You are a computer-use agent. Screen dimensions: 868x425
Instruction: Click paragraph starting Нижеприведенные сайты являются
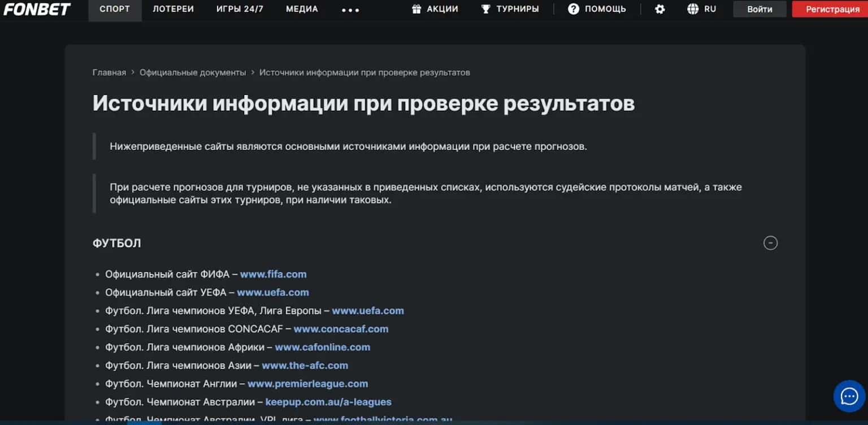click(349, 146)
